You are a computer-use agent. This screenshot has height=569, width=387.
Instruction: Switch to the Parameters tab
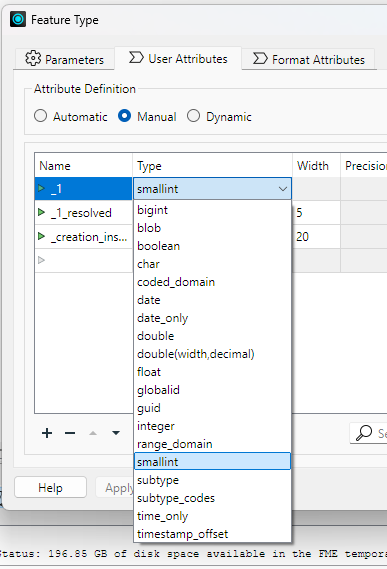tap(64, 59)
